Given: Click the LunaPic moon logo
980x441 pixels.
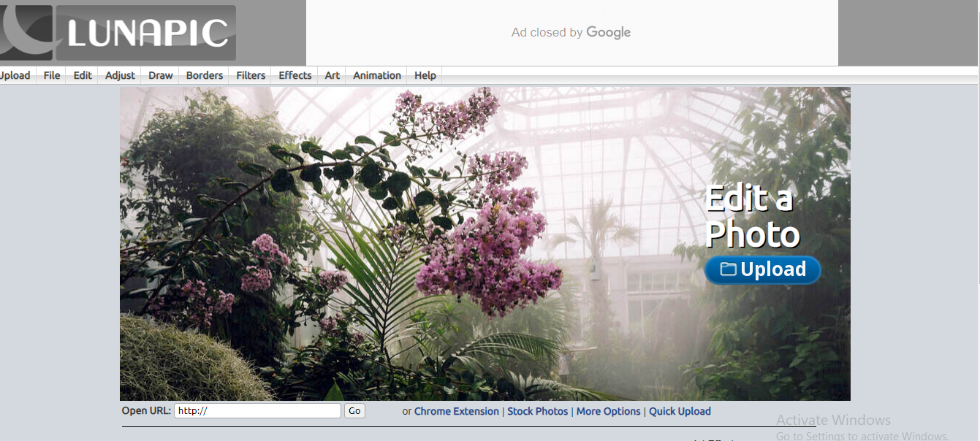Looking at the screenshot, I should (26, 32).
